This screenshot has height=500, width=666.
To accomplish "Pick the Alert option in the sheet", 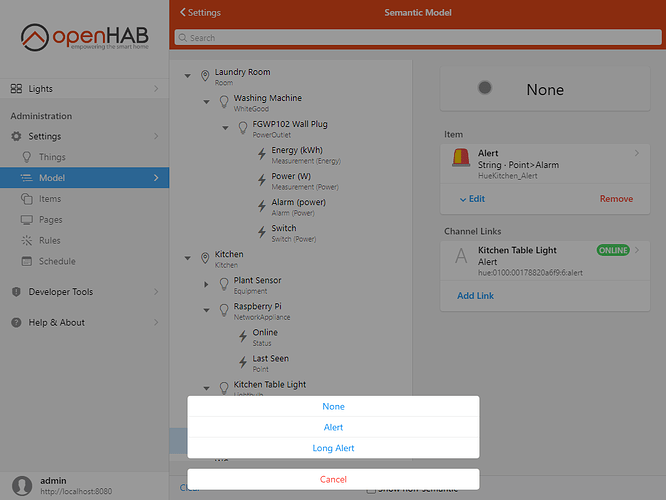I will pos(333,427).
